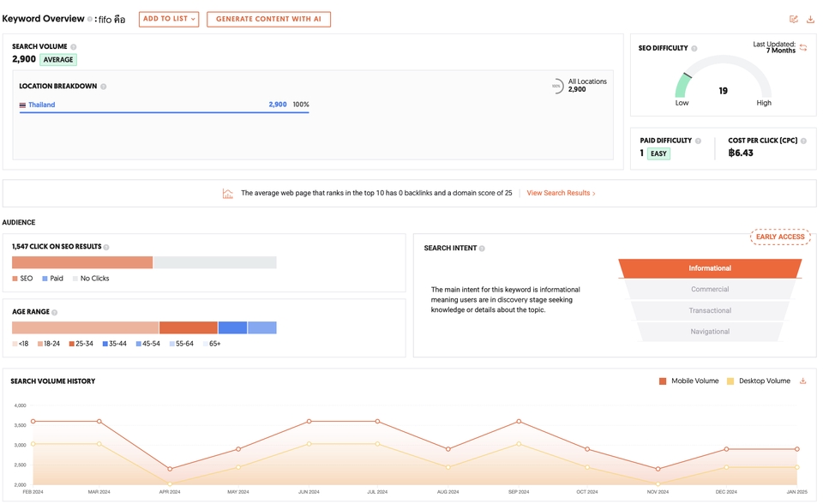Screen dimensions: 823x504
Task: Click the orange 25-34 segment of age bar
Action: tap(189, 328)
